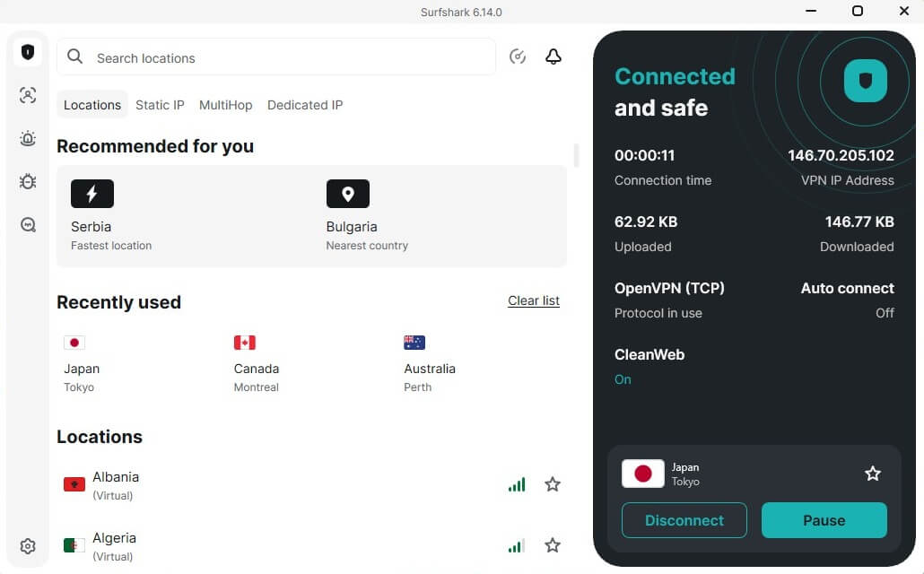Open the notifications bell

tap(554, 57)
